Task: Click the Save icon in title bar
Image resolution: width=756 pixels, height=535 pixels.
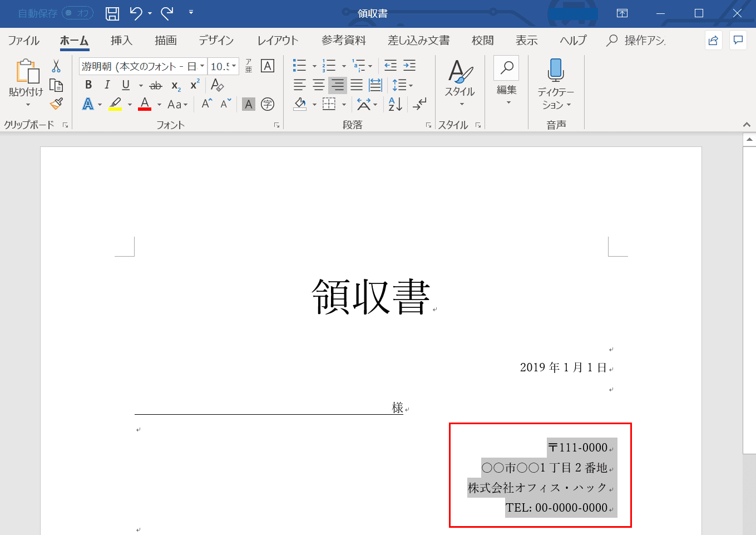Action: 112,13
